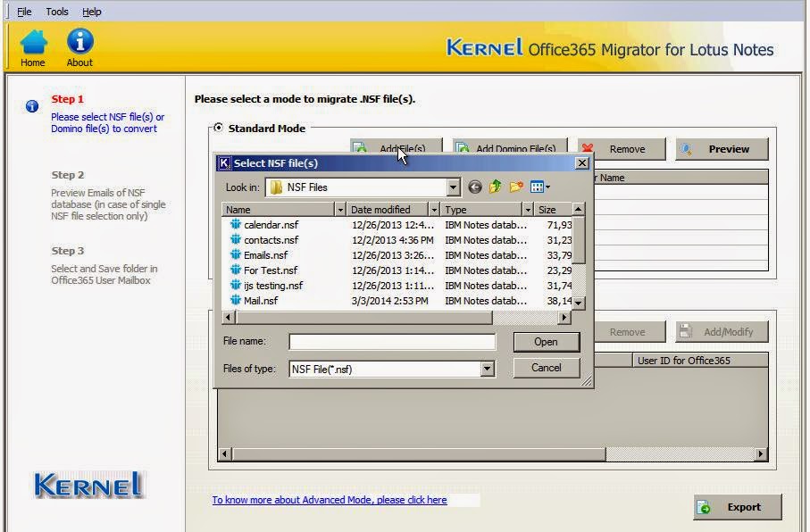The image size is (810, 532).
Task: Click the Size column header
Action: point(553,209)
